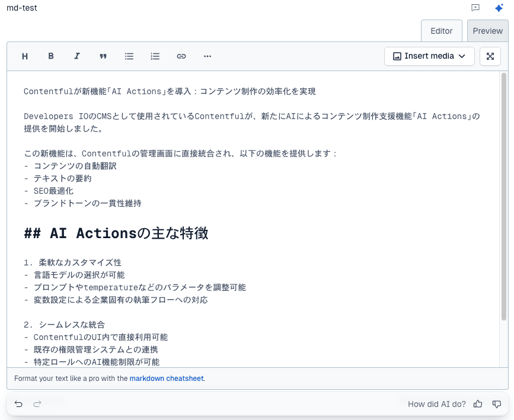Open the comments icon near the title
Image resolution: width=514 pixels, height=420 pixels.
click(x=475, y=8)
